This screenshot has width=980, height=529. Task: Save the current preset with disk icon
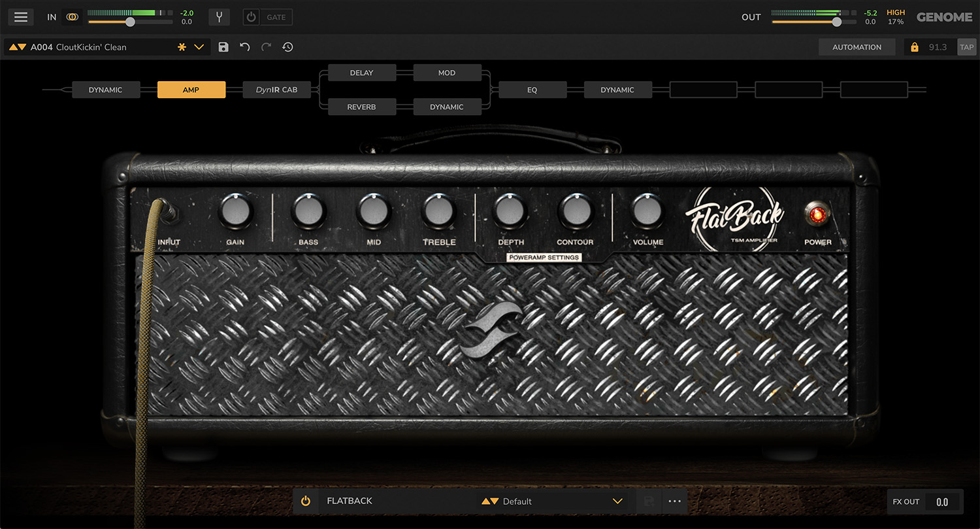click(223, 47)
